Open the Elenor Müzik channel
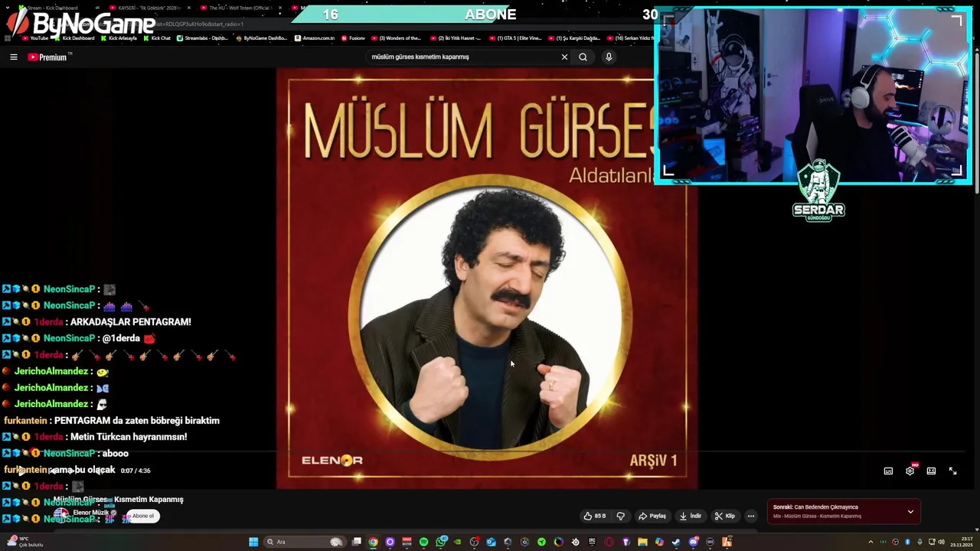The width and height of the screenshot is (980, 551). (90, 513)
